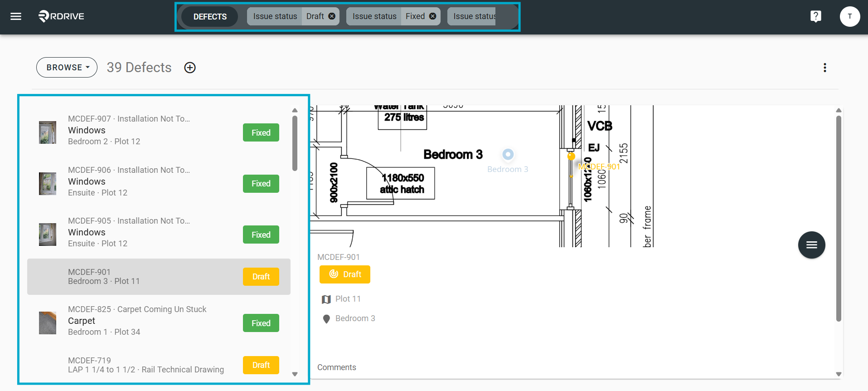
Task: Remove the Fixed issue status filter
Action: pos(432,16)
